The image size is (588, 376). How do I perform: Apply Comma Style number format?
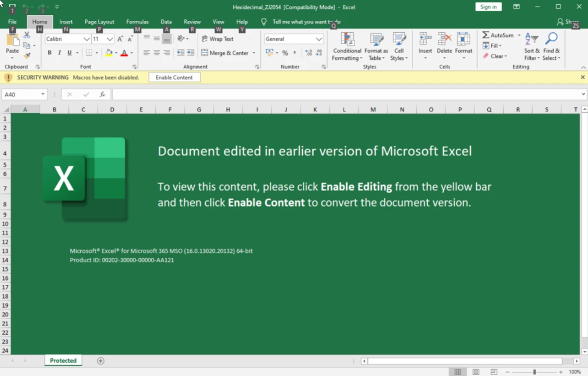click(x=295, y=53)
